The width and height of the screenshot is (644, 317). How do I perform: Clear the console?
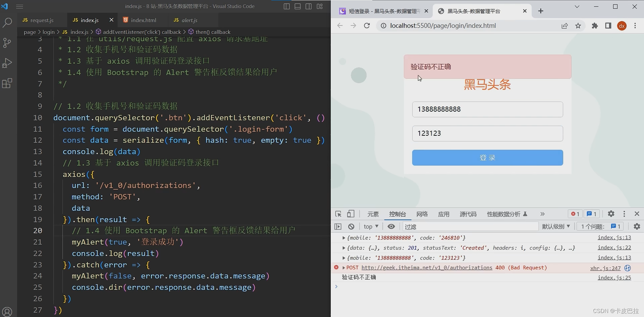(x=351, y=227)
